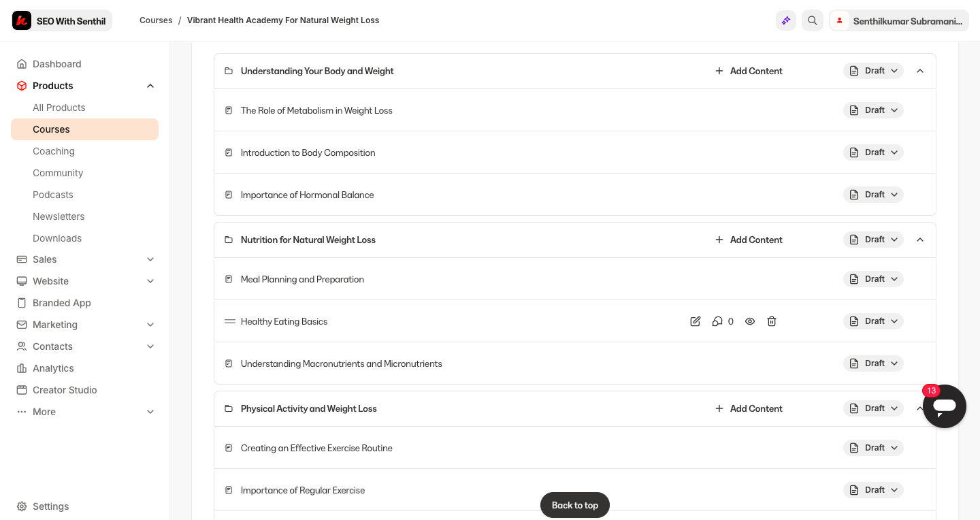This screenshot has height=520, width=980.
Task: Open the chat support bubble
Action: click(x=944, y=406)
